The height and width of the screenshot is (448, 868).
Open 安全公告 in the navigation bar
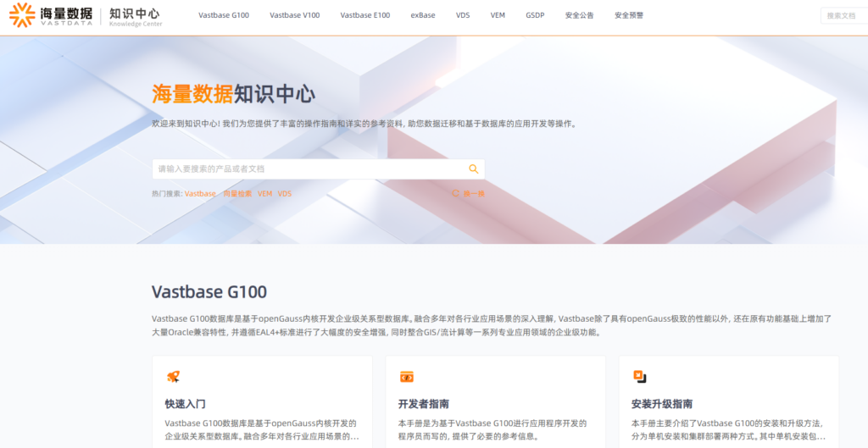pos(580,15)
